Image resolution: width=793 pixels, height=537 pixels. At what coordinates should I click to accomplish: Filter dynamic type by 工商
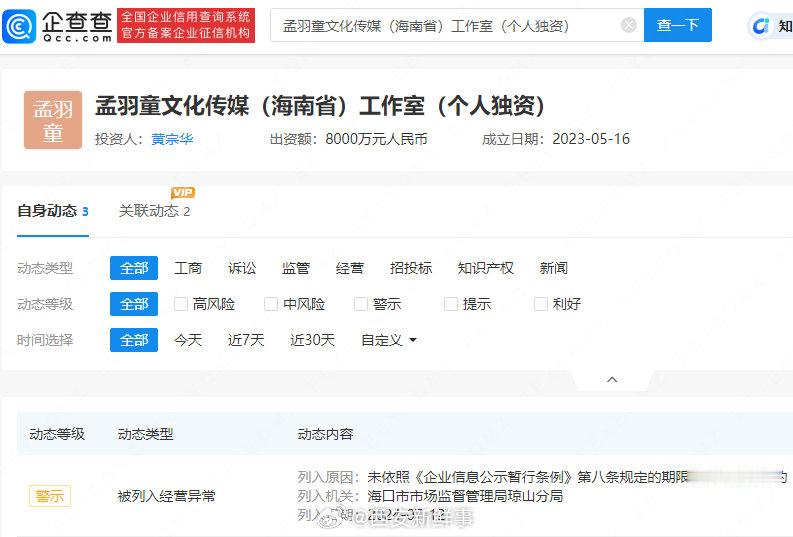[188, 268]
